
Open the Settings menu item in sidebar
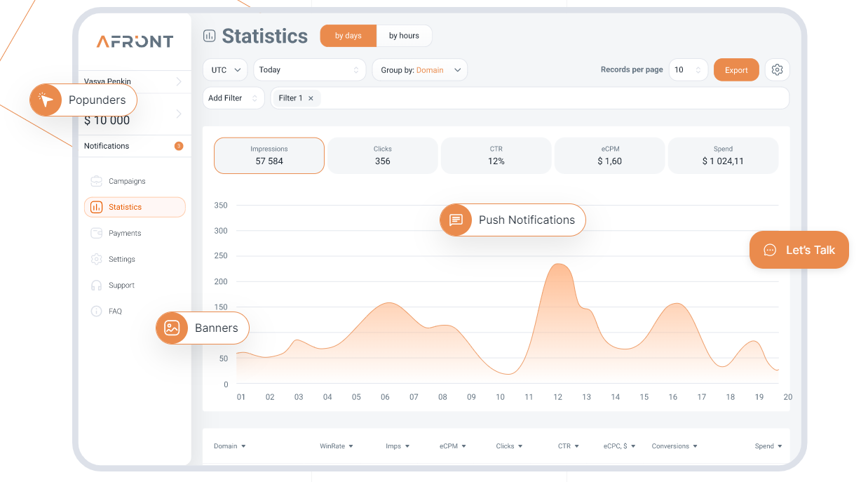coord(121,259)
